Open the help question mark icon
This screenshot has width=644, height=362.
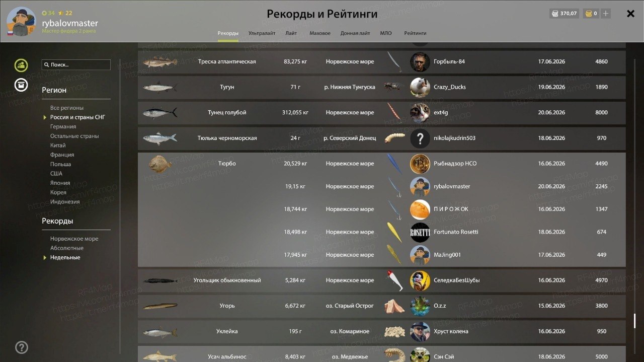coord(22,347)
